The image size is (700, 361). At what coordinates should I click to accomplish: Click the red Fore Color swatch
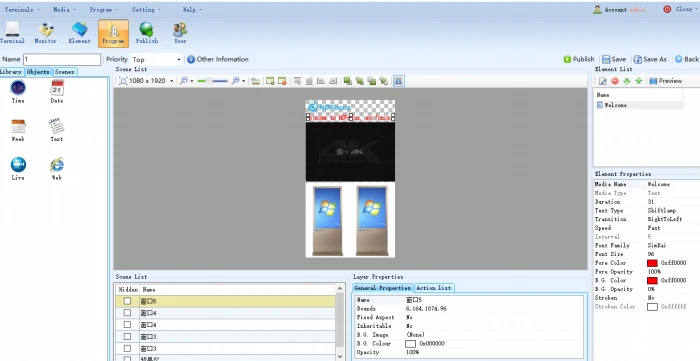[x=652, y=263]
